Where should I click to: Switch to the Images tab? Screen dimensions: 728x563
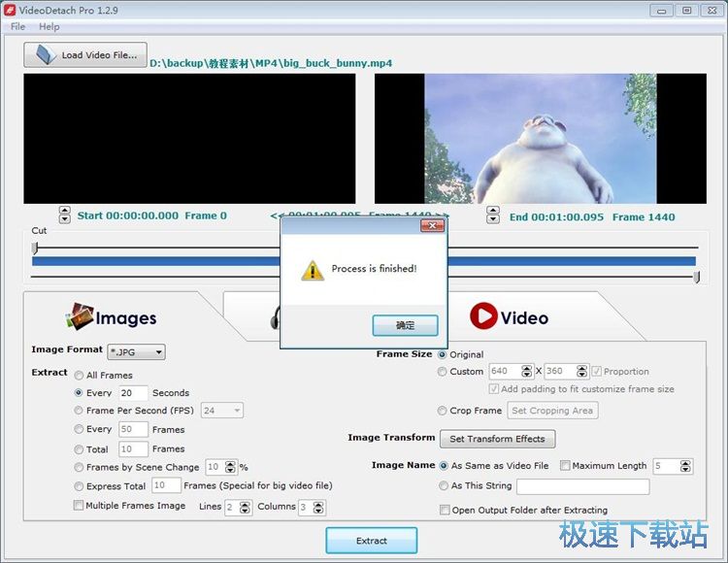click(112, 317)
